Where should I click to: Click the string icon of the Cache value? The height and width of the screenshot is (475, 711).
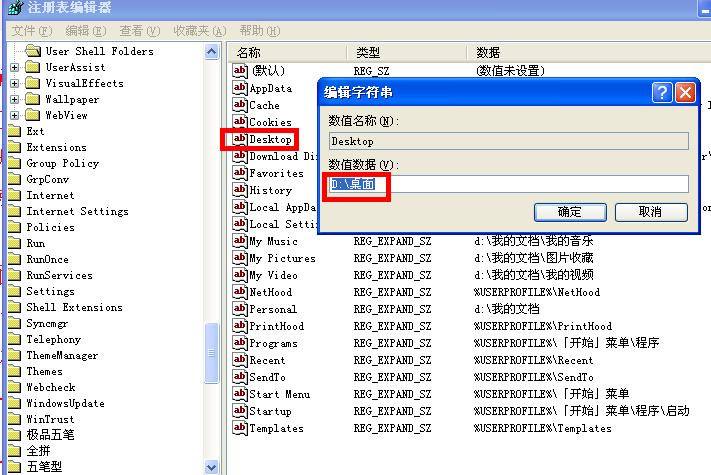pyautogui.click(x=240, y=105)
